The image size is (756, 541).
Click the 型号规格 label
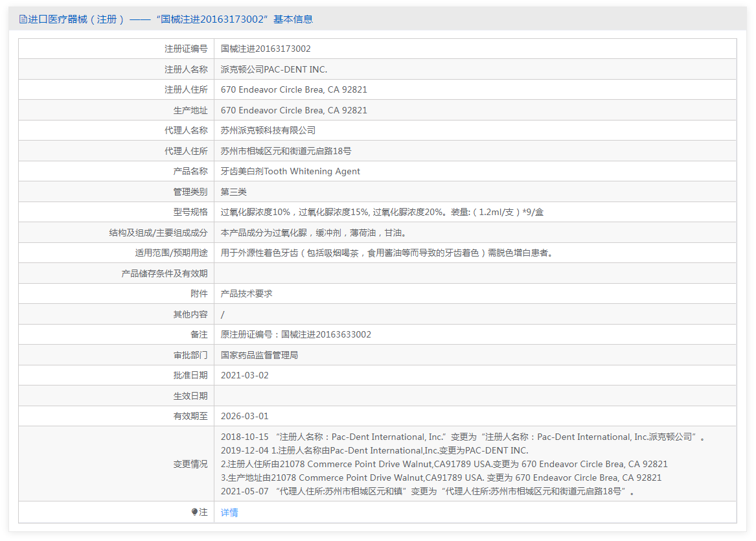pos(190,212)
